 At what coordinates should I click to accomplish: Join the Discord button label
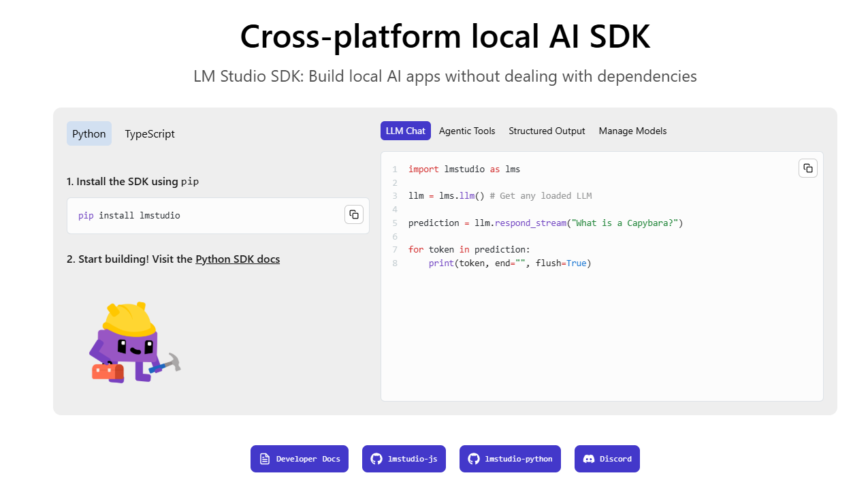point(615,459)
